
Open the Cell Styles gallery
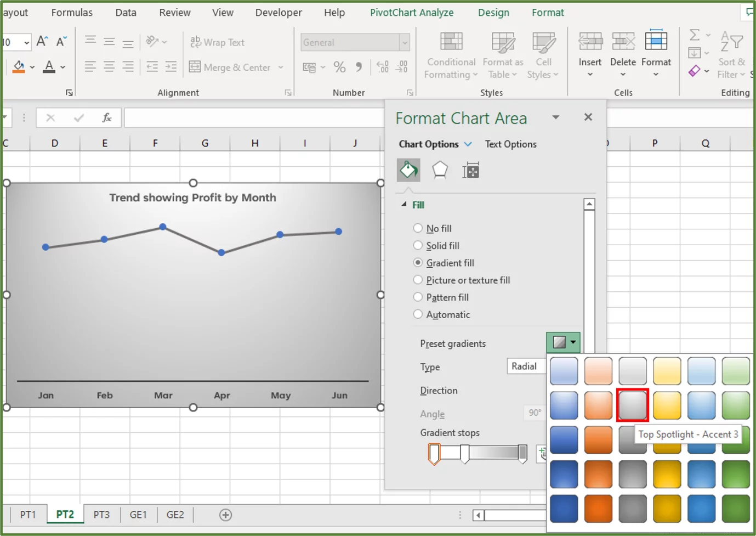543,55
